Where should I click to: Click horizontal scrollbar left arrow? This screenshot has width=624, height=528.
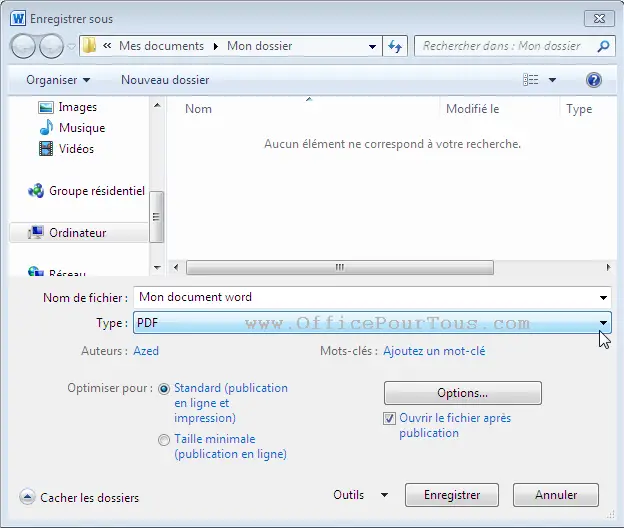point(176,267)
